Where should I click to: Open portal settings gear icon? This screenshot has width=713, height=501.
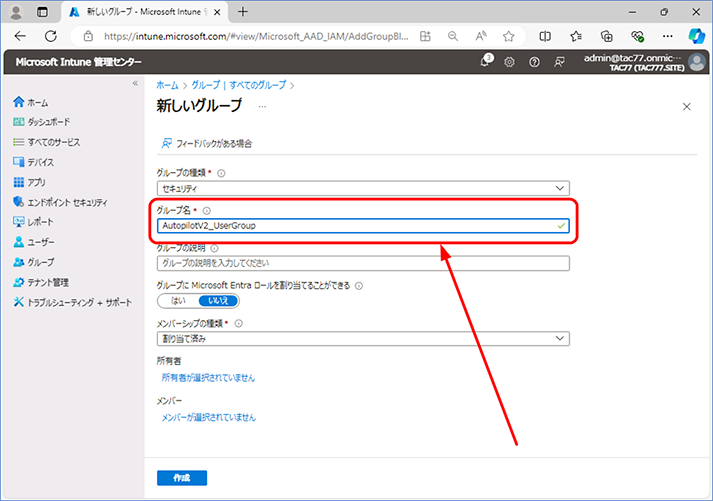[x=509, y=62]
